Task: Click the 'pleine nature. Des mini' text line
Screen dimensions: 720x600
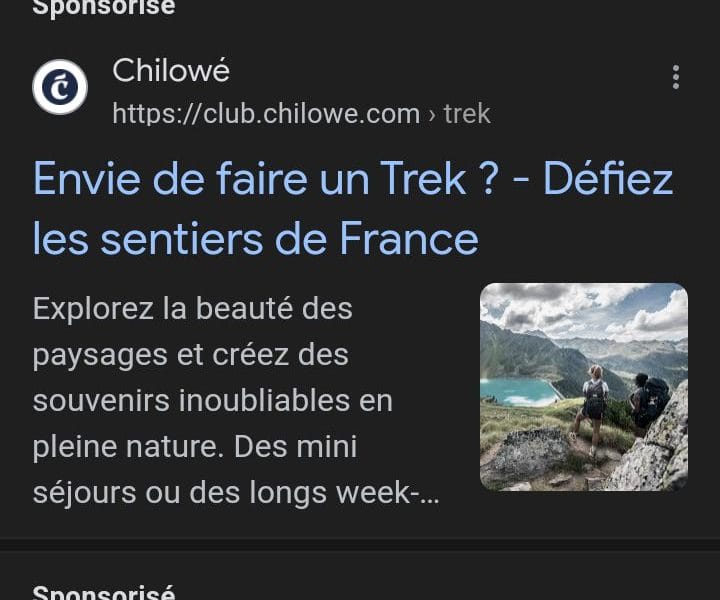Action: click(195, 447)
